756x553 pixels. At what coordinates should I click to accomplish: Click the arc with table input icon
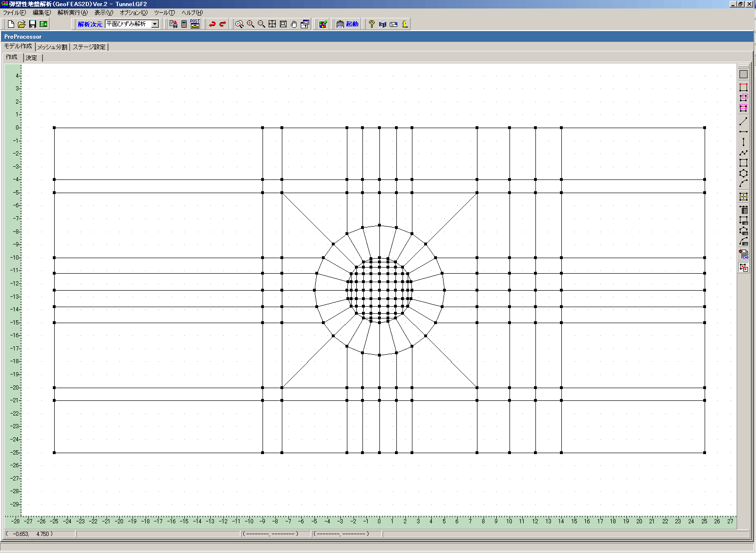[x=743, y=241]
